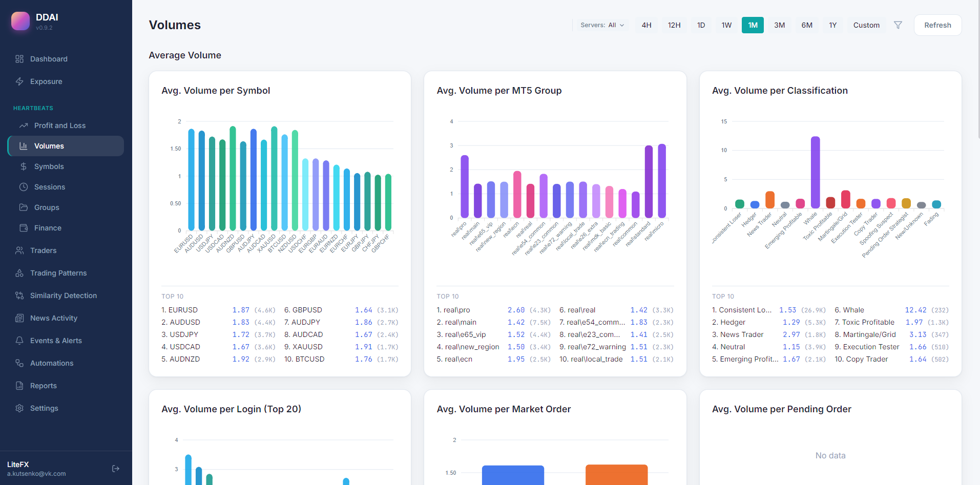This screenshot has height=485, width=980.
Task: Click the XAUUSD entry in Top 10
Action: 341,347
